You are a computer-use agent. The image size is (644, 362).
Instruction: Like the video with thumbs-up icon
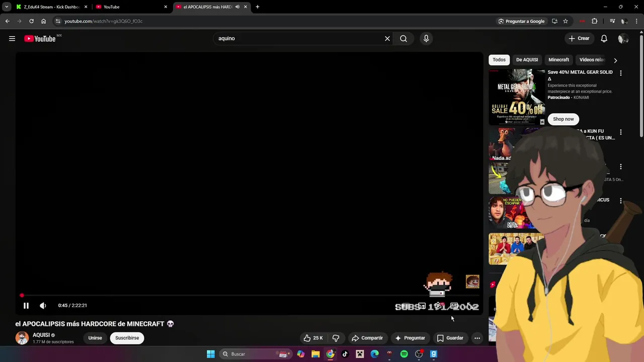313,338
